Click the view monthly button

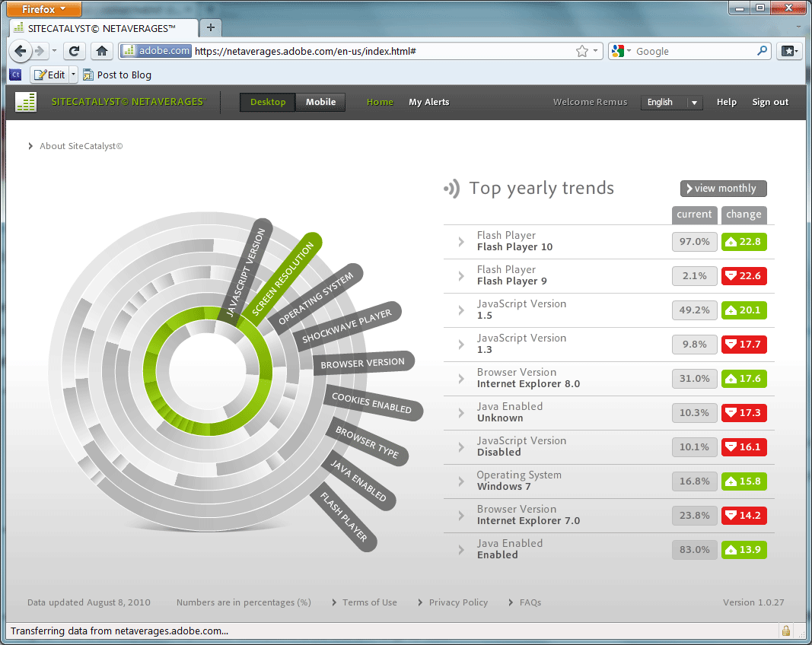pos(723,188)
